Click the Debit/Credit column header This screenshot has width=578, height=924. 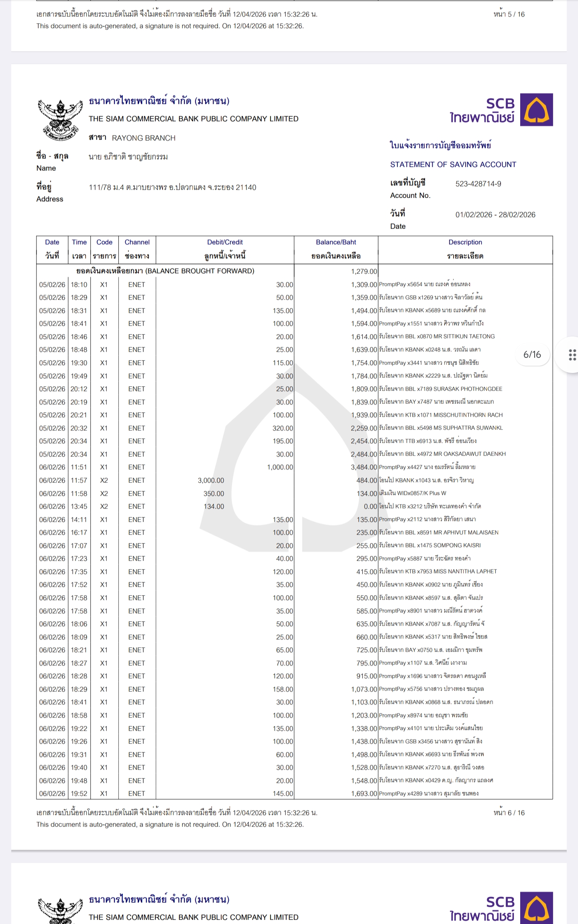[x=225, y=249]
